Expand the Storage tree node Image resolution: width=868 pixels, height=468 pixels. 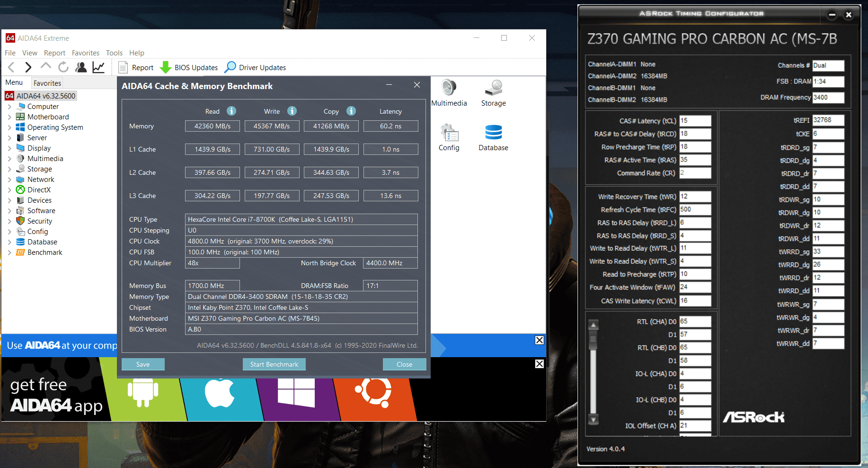(x=9, y=169)
